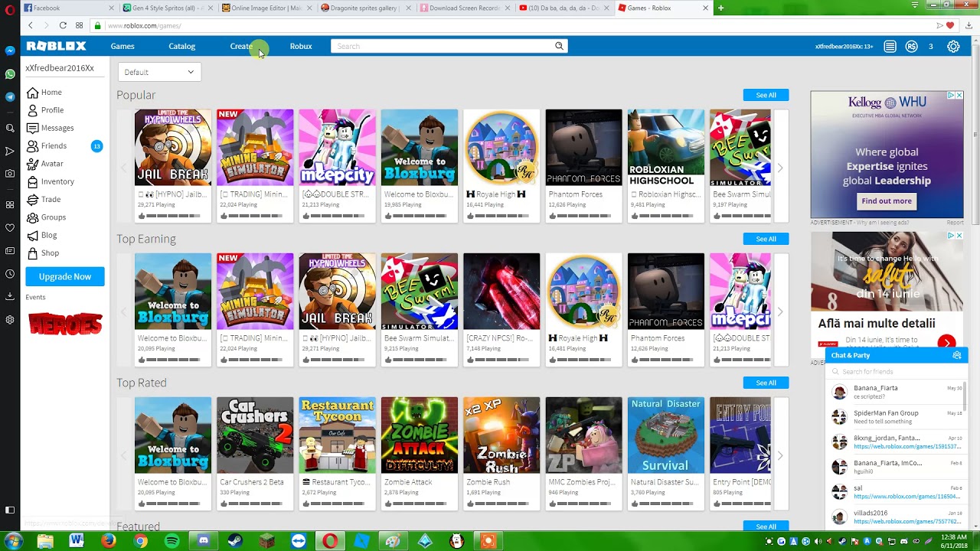Screen dimensions: 980x551
Task: Open Create in top navigation
Action: pos(241,46)
